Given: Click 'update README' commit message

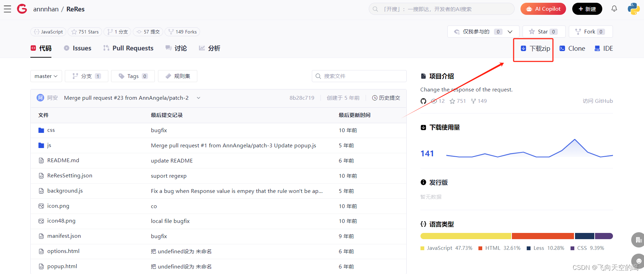Looking at the screenshot, I should (172, 161).
